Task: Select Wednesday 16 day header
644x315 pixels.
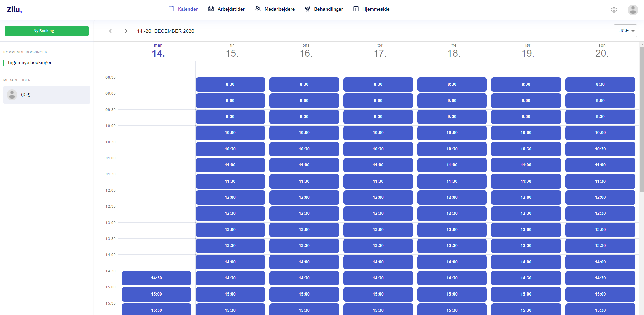Action: click(x=306, y=51)
